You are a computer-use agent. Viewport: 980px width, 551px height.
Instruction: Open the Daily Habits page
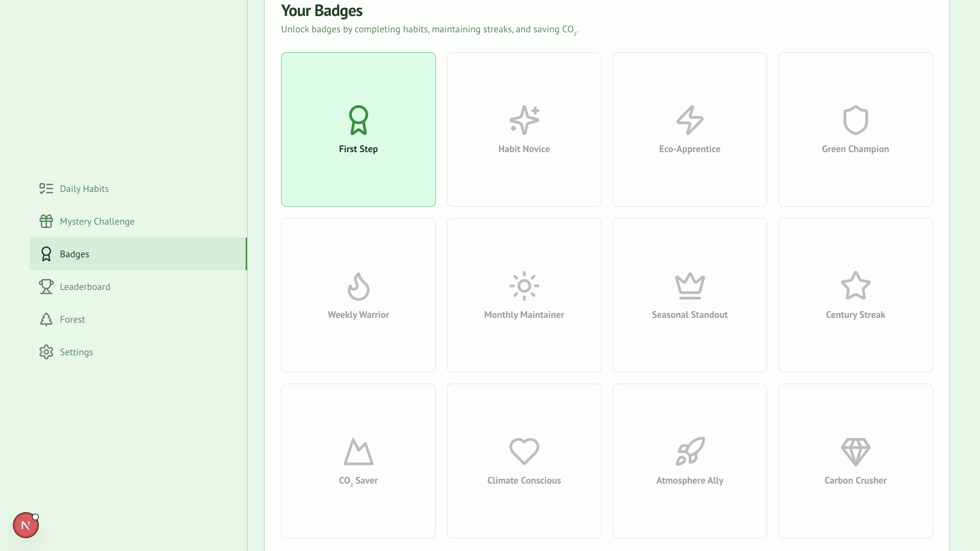pos(84,189)
